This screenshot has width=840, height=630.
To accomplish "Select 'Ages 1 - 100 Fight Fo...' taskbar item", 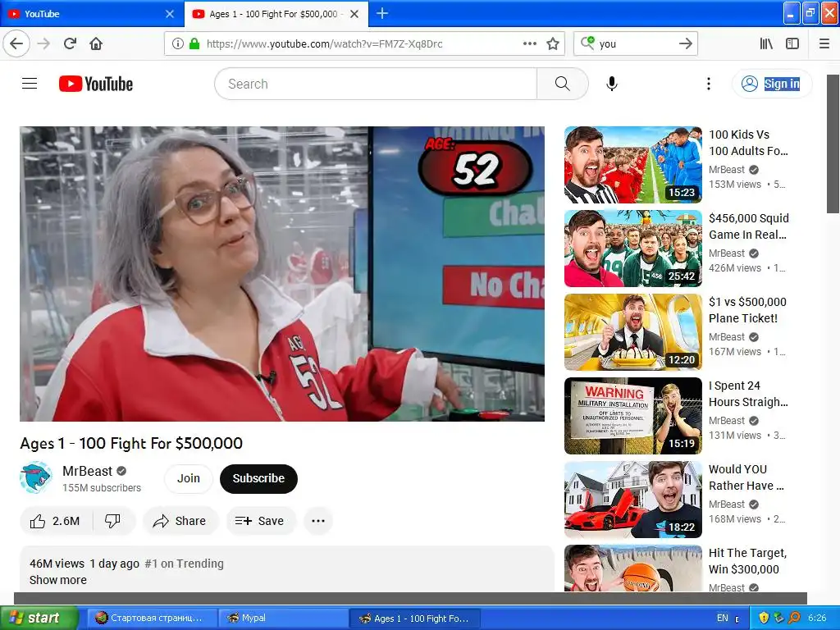I will click(x=415, y=619).
